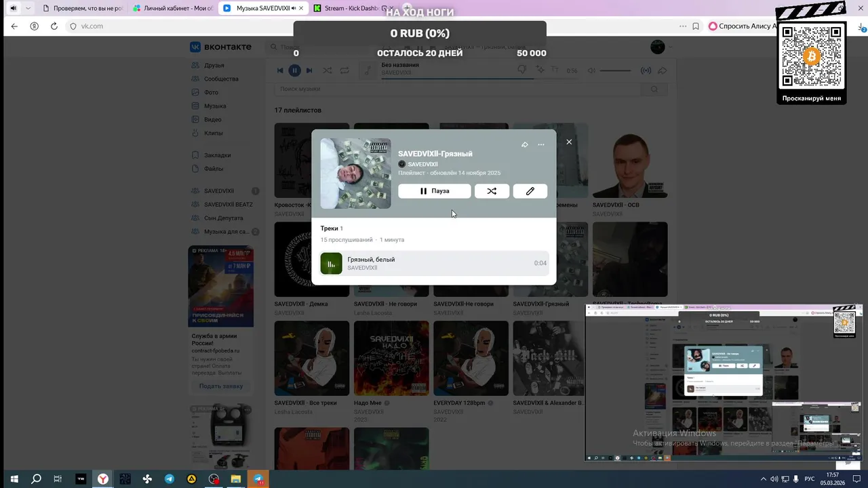Click the sparkle recommendations icon
The height and width of the screenshot is (488, 868).
coord(540,70)
